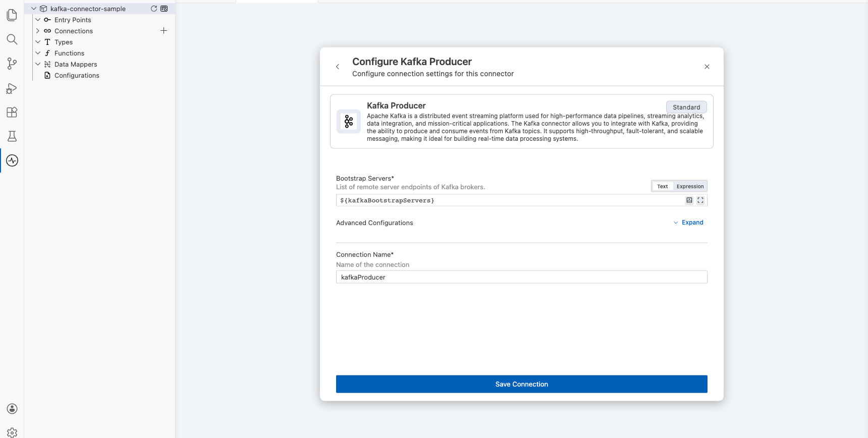868x438 pixels.
Task: Open helper pane icon in Bootstrap Servers field
Action: click(689, 200)
